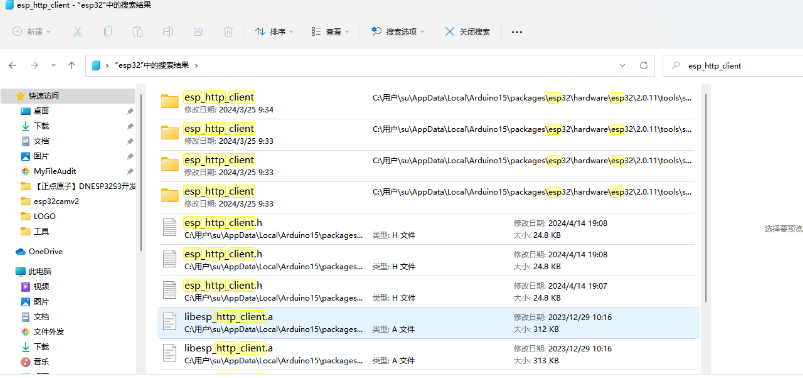803x378 pixels.
Task: Go back with the left arrow
Action: coord(12,66)
